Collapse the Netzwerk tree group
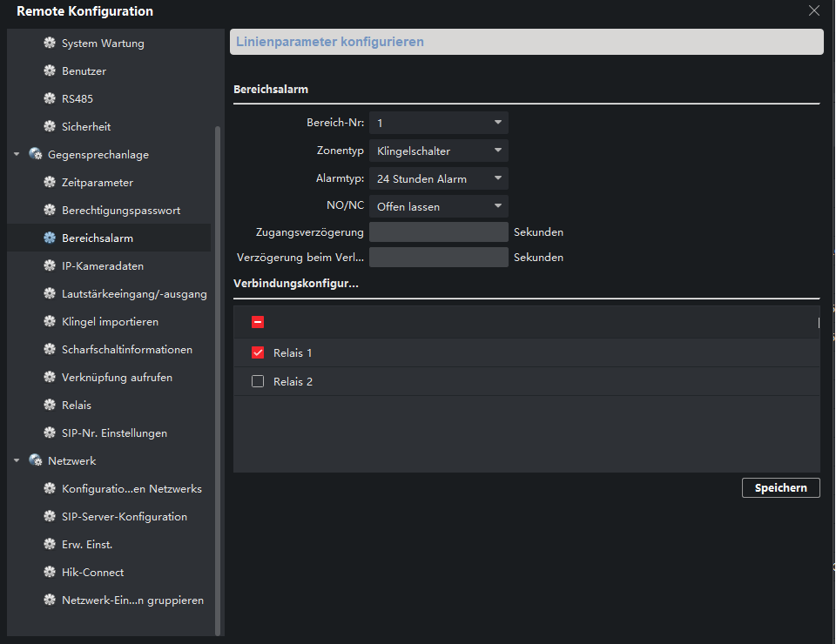This screenshot has width=836, height=644. point(17,460)
